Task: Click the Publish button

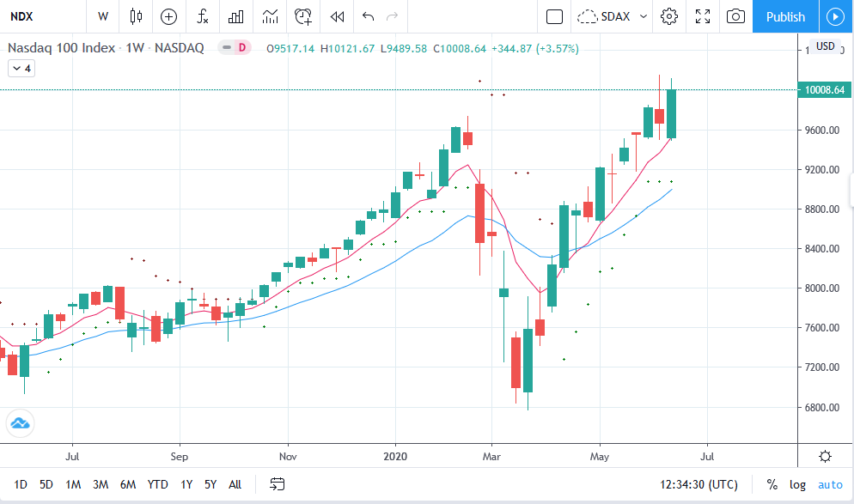Action: pyautogui.click(x=785, y=16)
